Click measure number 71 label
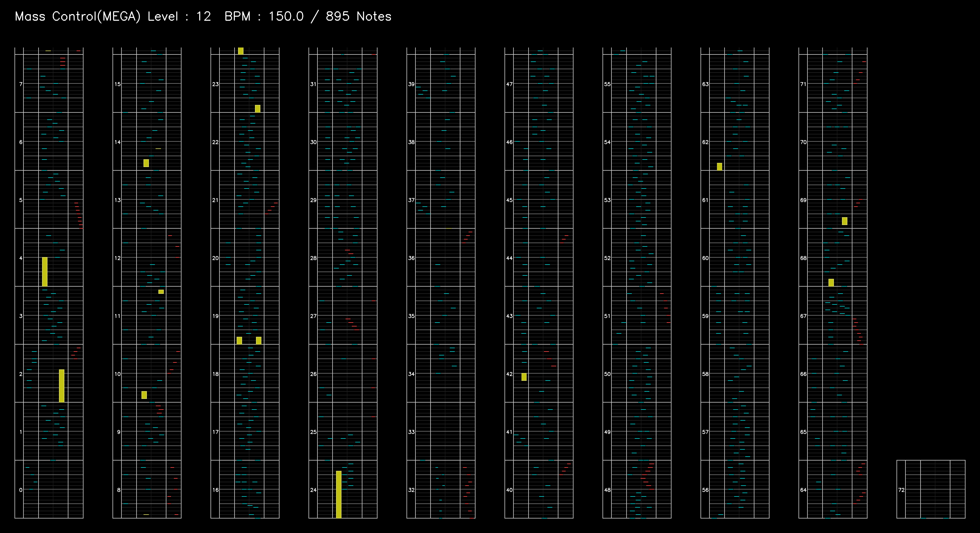 pos(804,84)
